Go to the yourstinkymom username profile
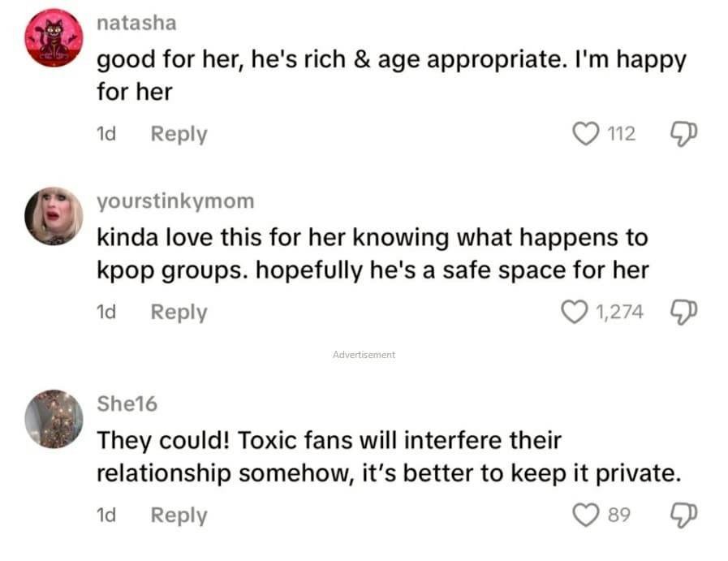Image resolution: width=728 pixels, height=561 pixels. [174, 201]
